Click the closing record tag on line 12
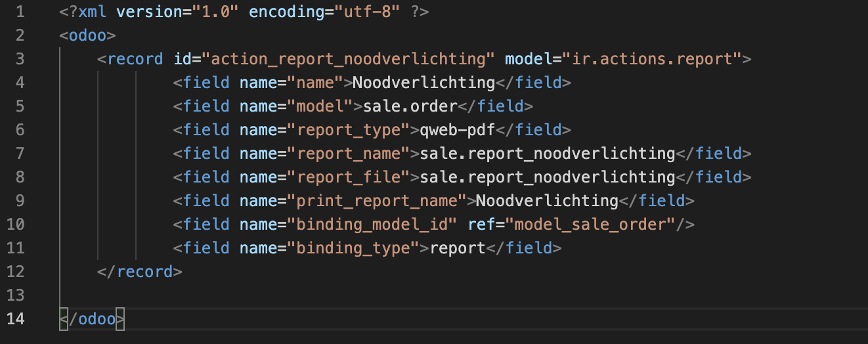Screen dimensions: 868x344 click(139, 271)
